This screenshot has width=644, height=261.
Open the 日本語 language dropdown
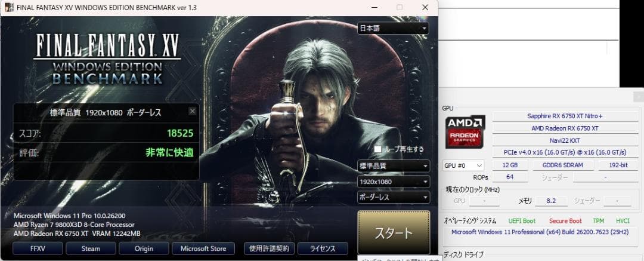pos(393,28)
